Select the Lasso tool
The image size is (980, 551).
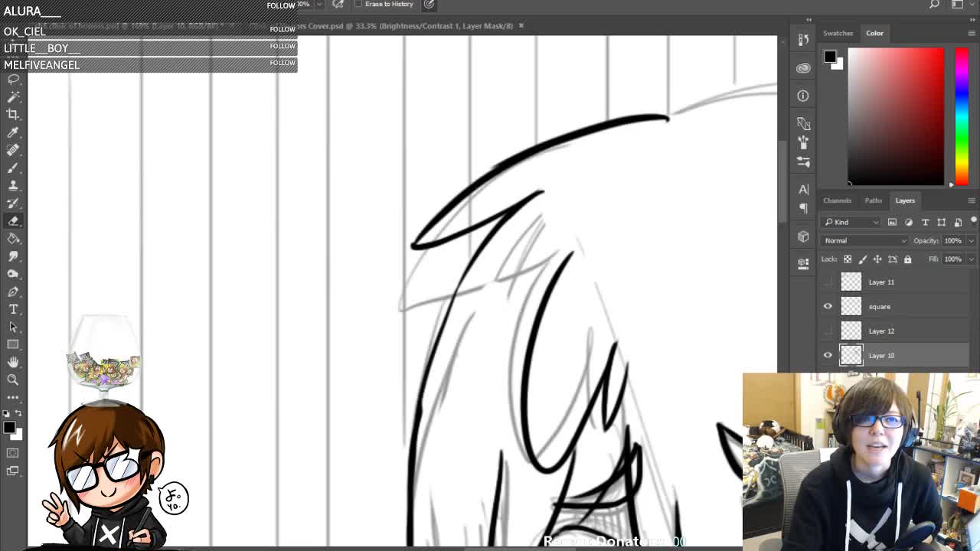[13, 79]
